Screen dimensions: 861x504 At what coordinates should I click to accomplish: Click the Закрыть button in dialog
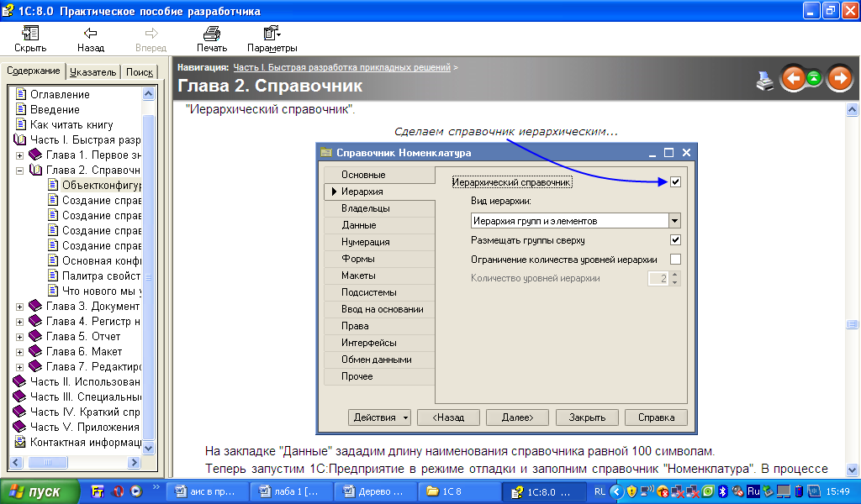(x=587, y=417)
